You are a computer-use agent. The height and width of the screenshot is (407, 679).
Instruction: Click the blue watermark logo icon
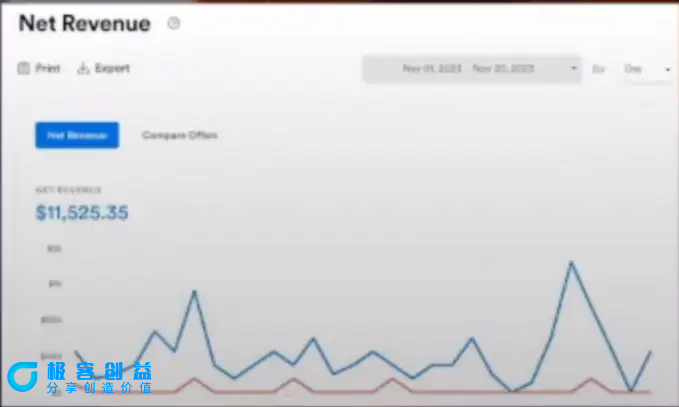coord(22,377)
